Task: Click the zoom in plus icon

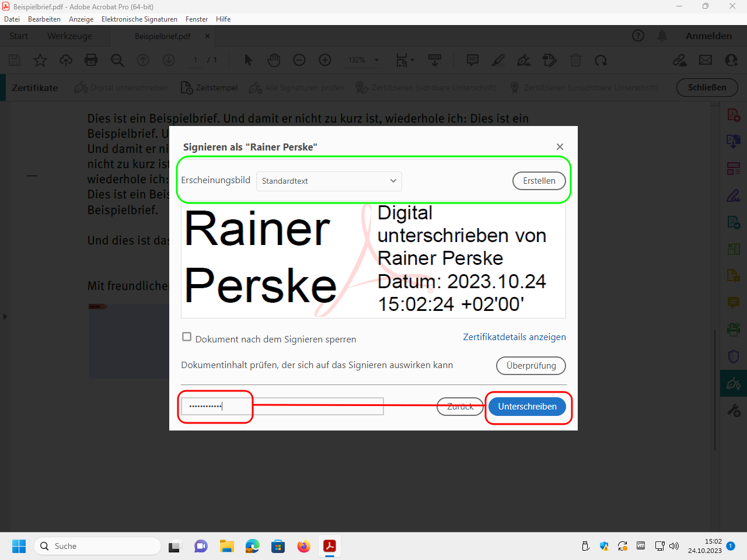Action: pos(325,60)
